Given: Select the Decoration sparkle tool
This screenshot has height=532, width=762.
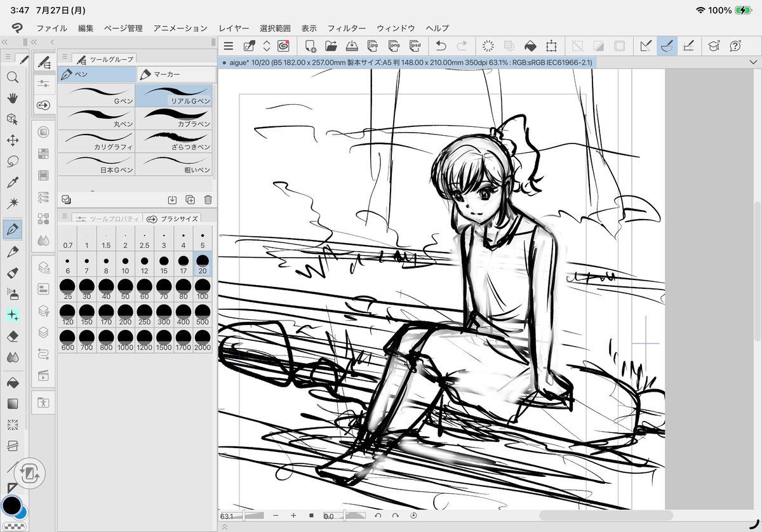Looking at the screenshot, I should pyautogui.click(x=12, y=315).
